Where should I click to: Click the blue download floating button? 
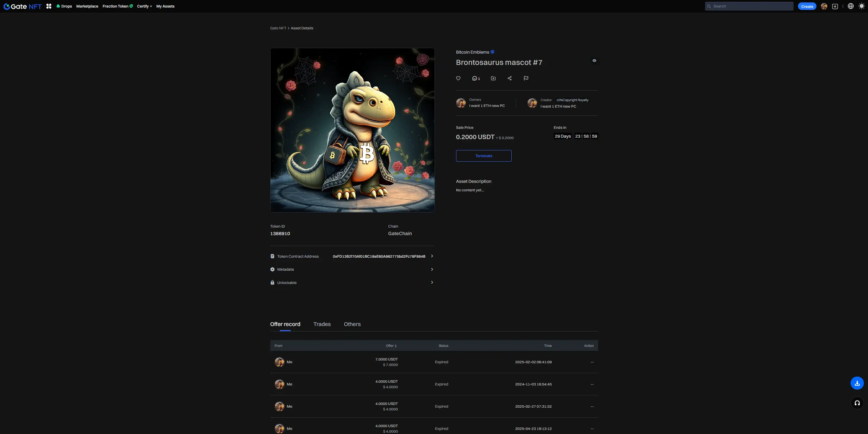pos(857,383)
